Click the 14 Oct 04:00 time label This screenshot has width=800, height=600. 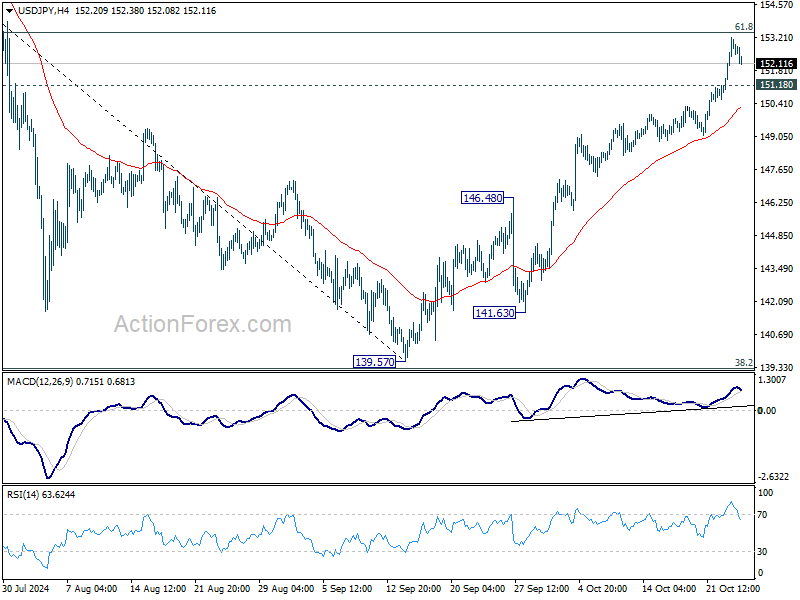tap(669, 588)
